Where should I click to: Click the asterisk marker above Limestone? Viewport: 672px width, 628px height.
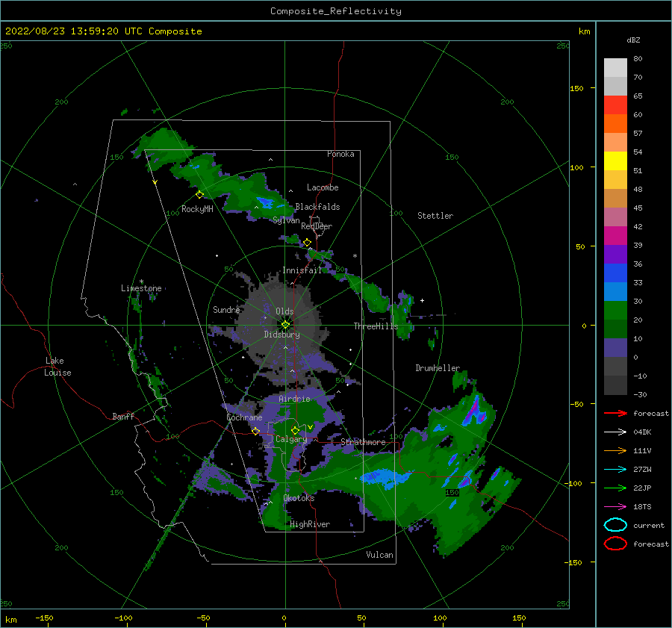(141, 282)
